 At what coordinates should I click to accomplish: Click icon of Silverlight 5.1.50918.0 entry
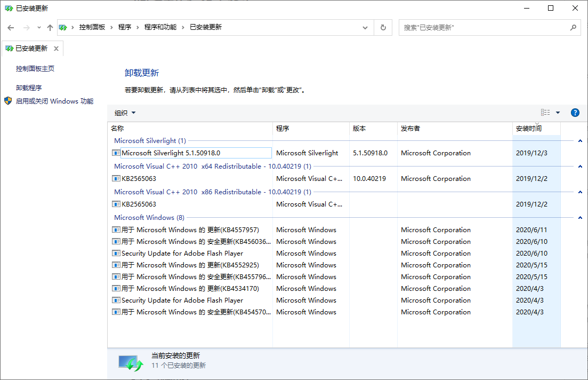(116, 153)
